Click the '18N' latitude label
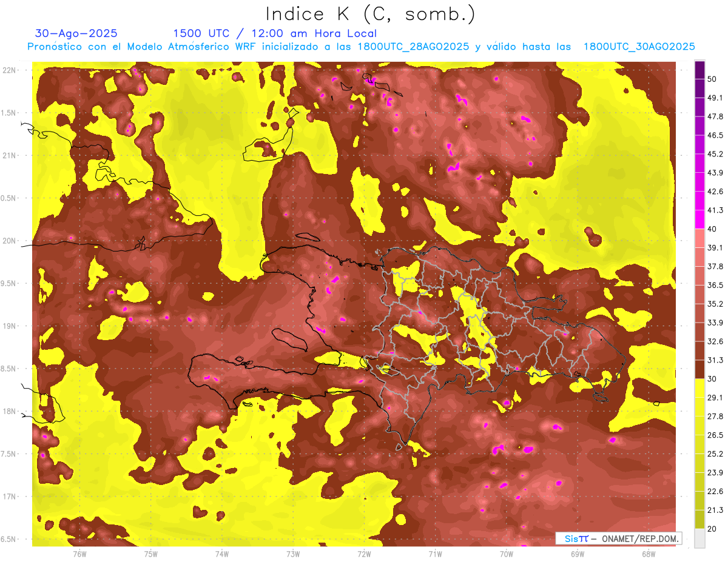Viewport: 728px width, 562px height. point(9,411)
